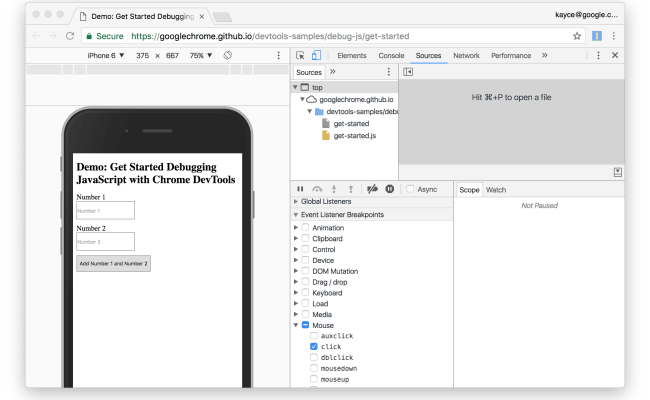Click the inspect element cursor icon
650x400 pixels.
point(300,55)
